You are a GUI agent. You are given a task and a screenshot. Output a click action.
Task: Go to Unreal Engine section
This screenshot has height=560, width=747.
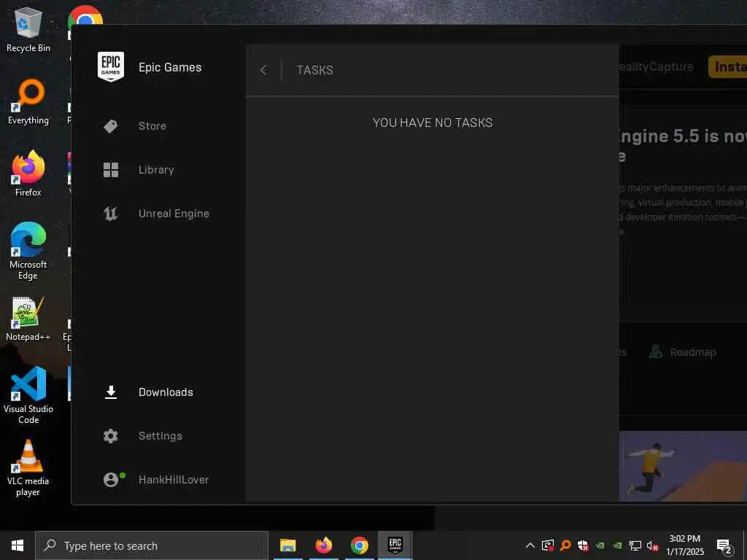tap(174, 214)
